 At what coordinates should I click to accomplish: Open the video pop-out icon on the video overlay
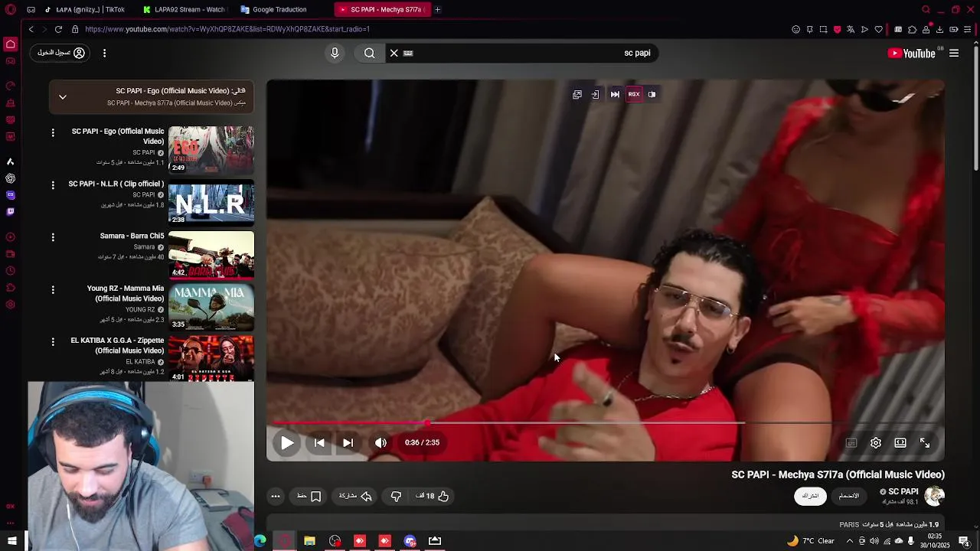pyautogui.click(x=577, y=94)
